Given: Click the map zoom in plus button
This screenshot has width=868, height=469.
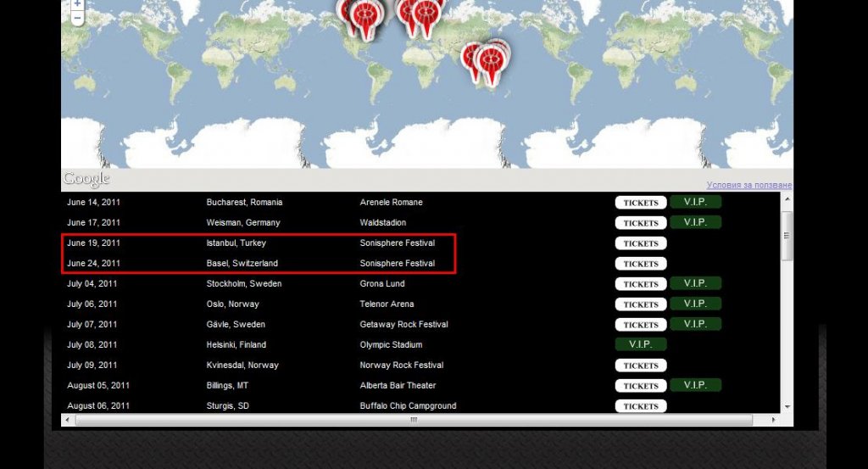Looking at the screenshot, I should (77, 3).
